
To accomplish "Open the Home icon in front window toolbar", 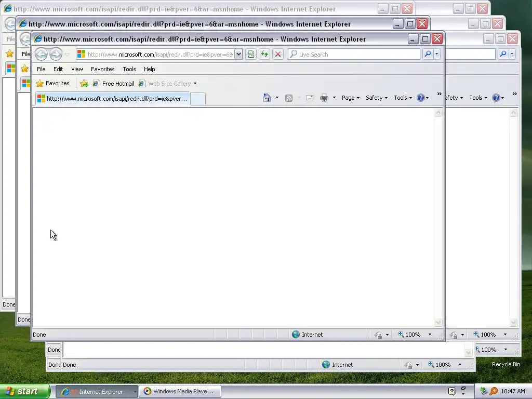I will pos(267,98).
